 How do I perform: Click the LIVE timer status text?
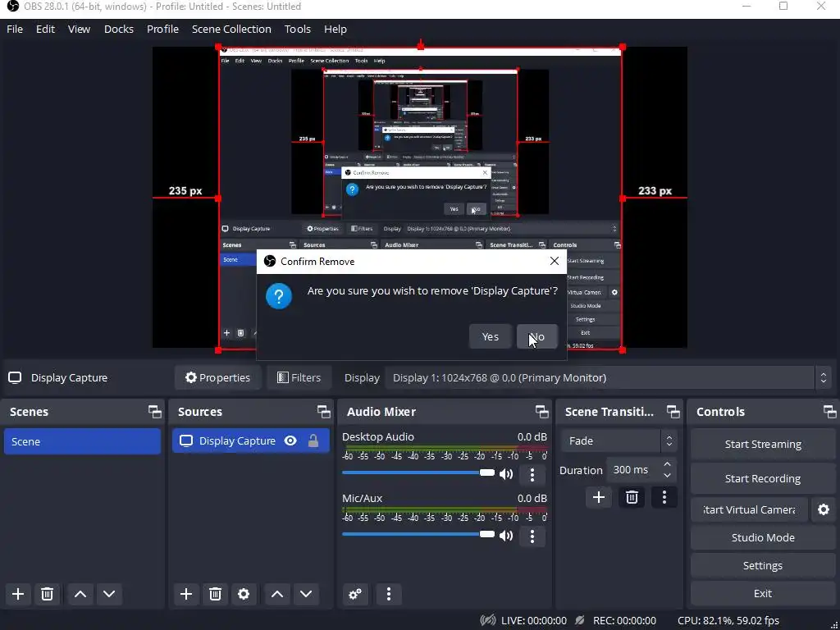pyautogui.click(x=533, y=620)
